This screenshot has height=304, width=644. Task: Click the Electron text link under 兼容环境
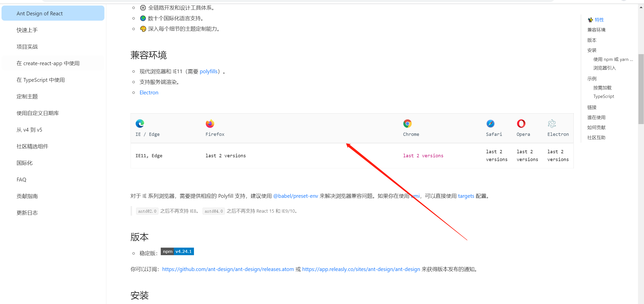[149, 93]
